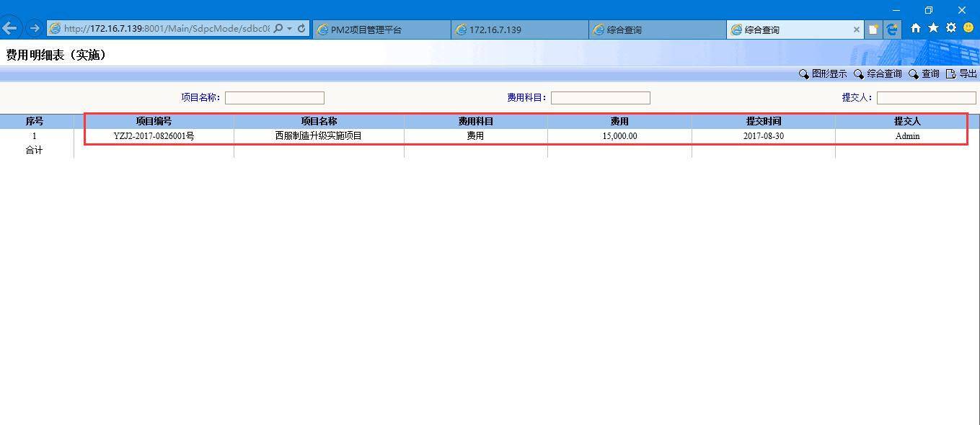The height and width of the screenshot is (425, 980).
Task: Click the browser Back arrow button
Action: click(x=10, y=29)
